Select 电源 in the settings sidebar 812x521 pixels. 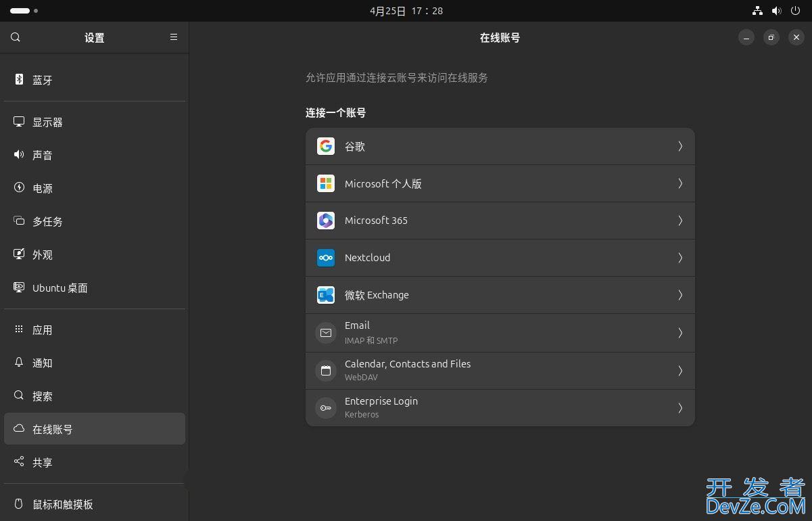pyautogui.click(x=95, y=189)
